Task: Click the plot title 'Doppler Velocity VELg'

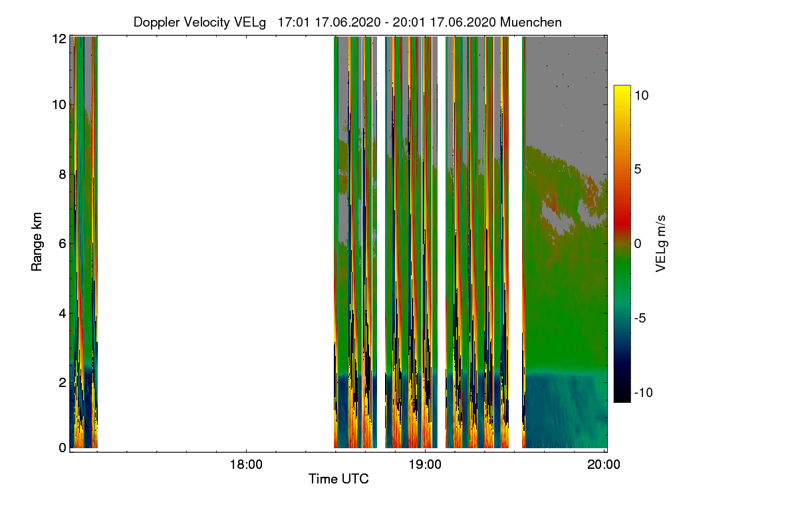Action: tap(199, 22)
